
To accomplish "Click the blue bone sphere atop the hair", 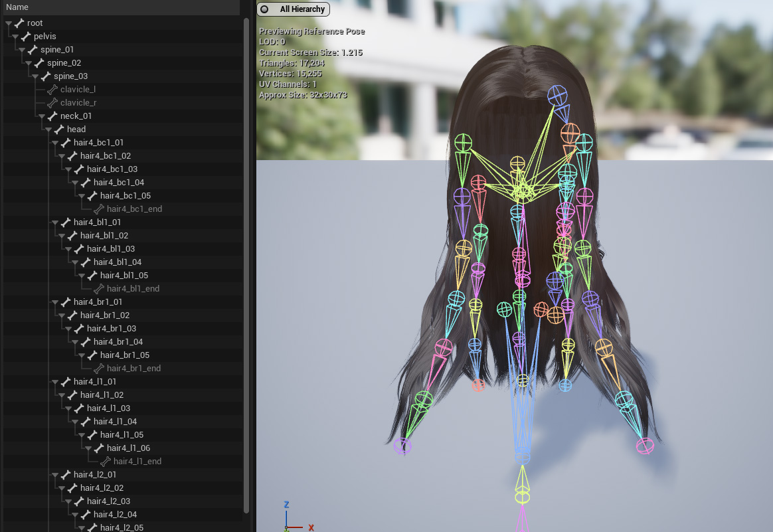I will (557, 95).
